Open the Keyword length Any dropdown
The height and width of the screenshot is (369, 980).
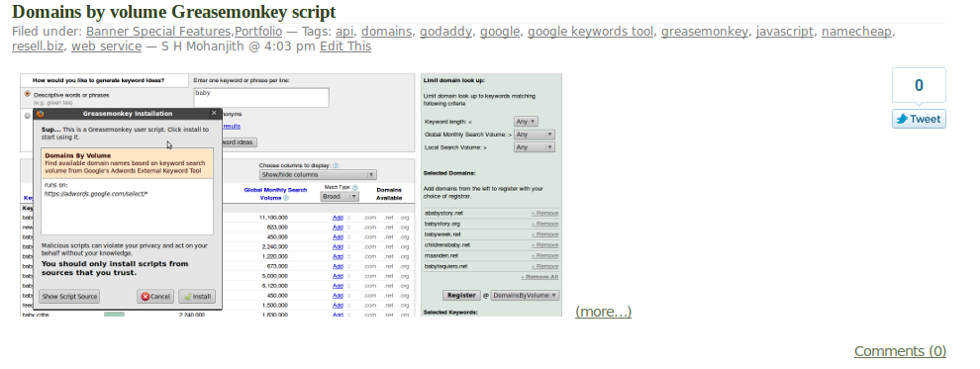(x=526, y=121)
